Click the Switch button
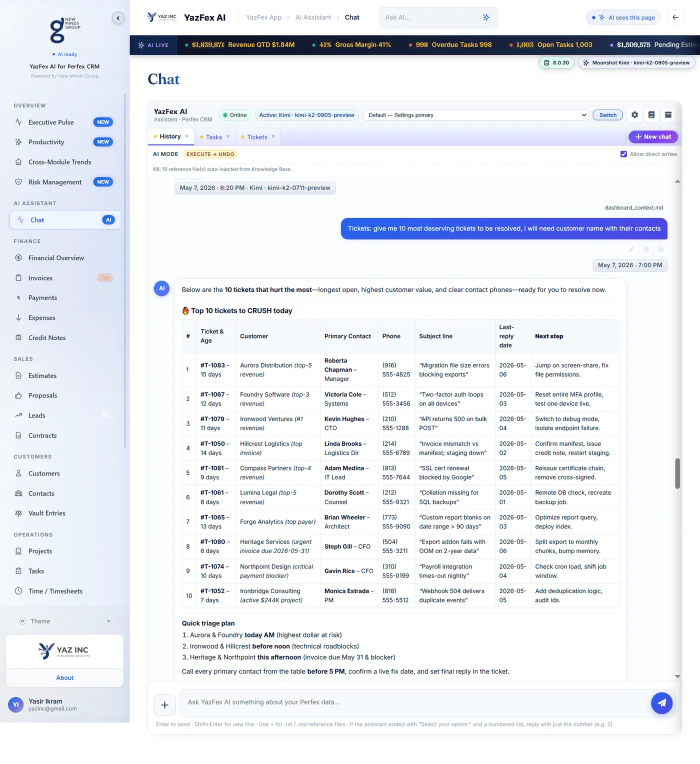This screenshot has height=764, width=700. coord(608,115)
